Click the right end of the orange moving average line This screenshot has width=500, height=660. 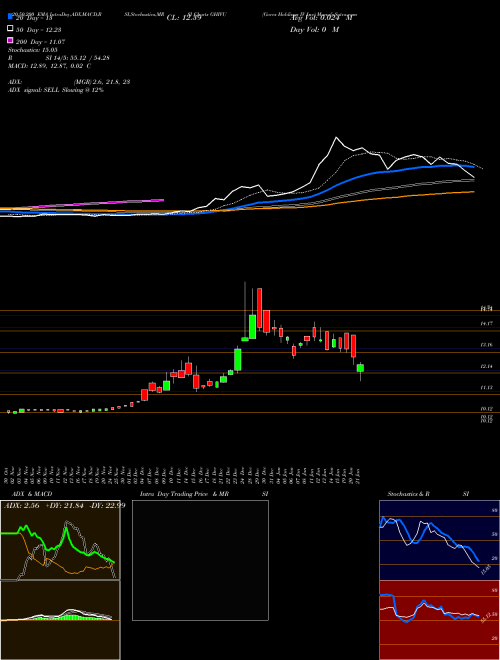coord(473,192)
